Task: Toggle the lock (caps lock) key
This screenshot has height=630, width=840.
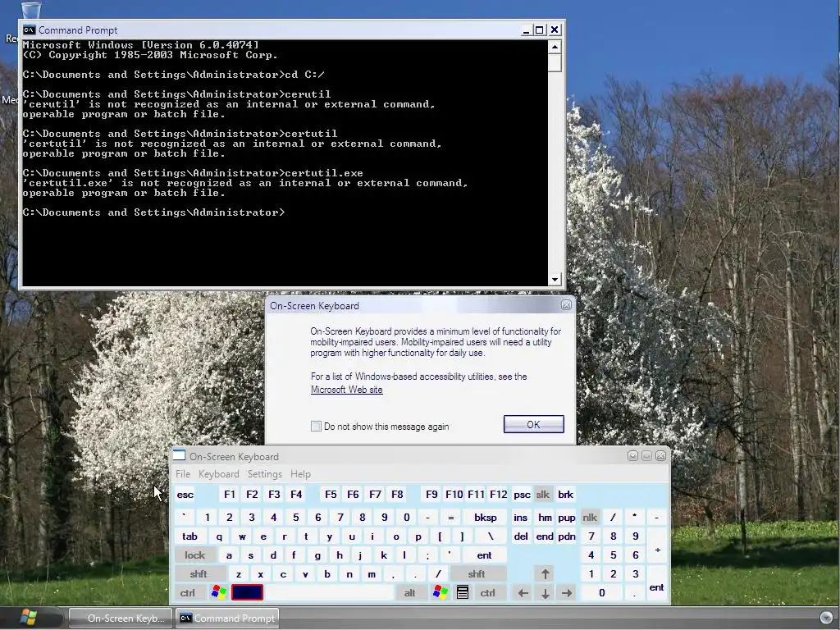Action: point(195,555)
